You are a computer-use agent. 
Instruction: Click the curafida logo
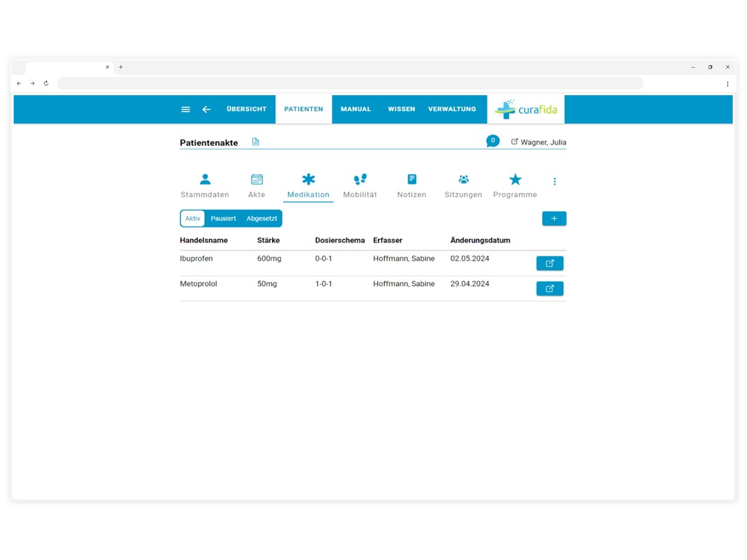tap(526, 110)
